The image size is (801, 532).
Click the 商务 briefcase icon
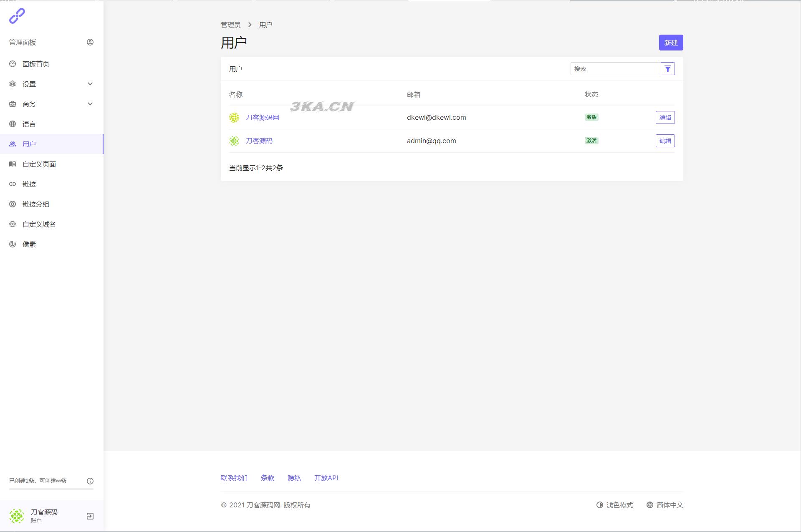click(x=13, y=104)
